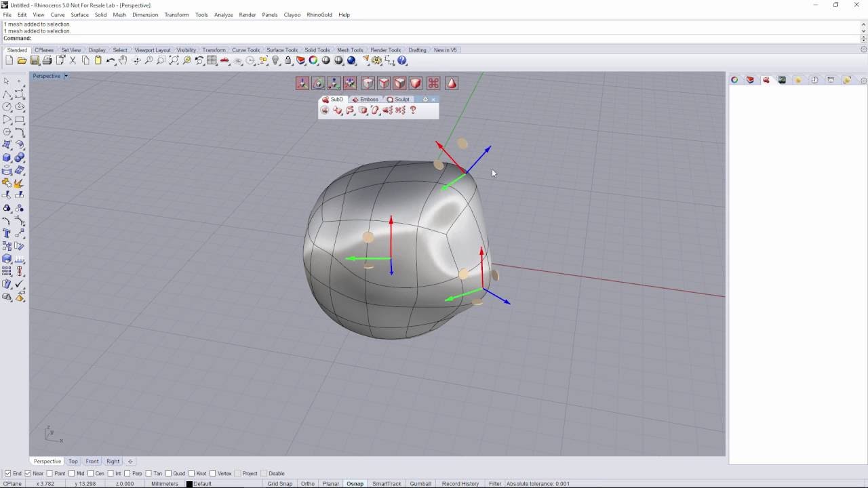Click the red command-symbol icon in Clayoo toolbar
868x488 pixels.
coord(433,83)
